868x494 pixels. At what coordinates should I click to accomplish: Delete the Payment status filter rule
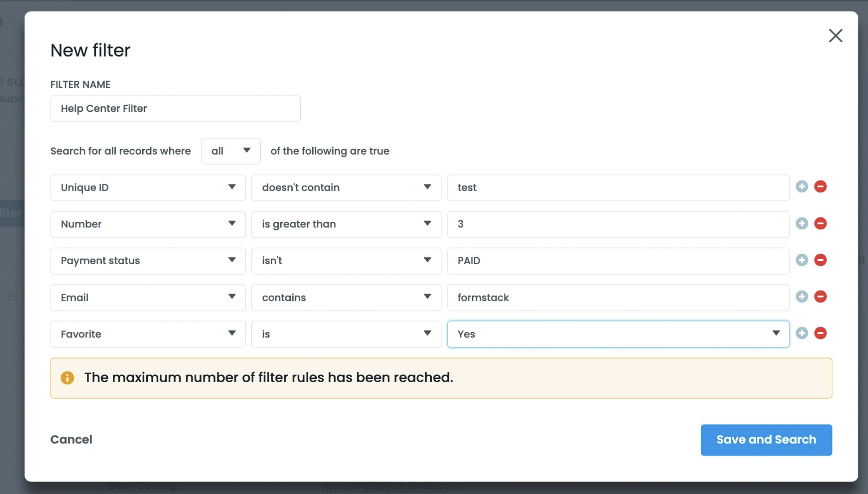click(x=820, y=260)
